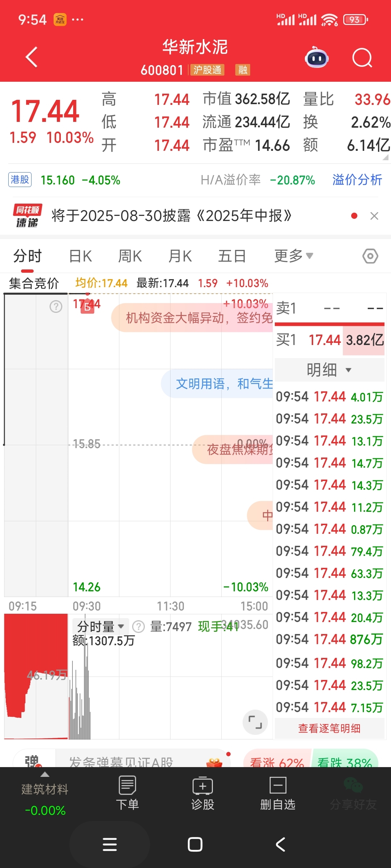Screen dimensions: 391x868
Task: Tap the main price 17.44
Action: [45, 111]
